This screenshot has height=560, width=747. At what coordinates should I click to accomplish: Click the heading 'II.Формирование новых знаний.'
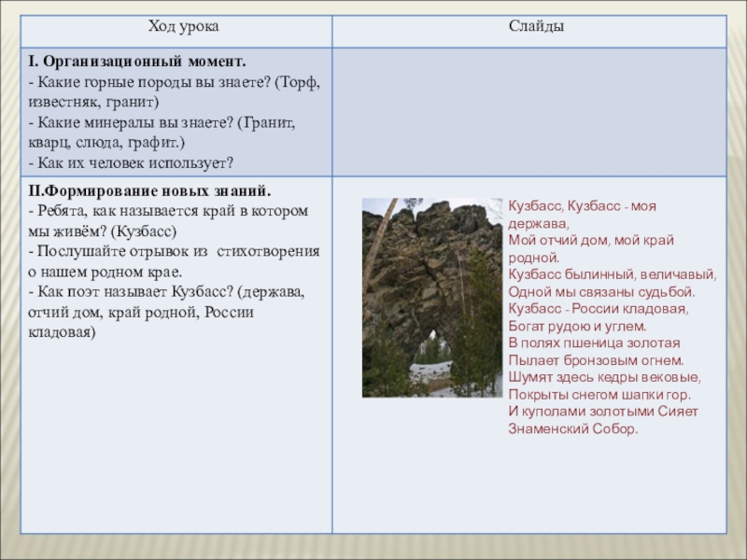pyautogui.click(x=149, y=191)
